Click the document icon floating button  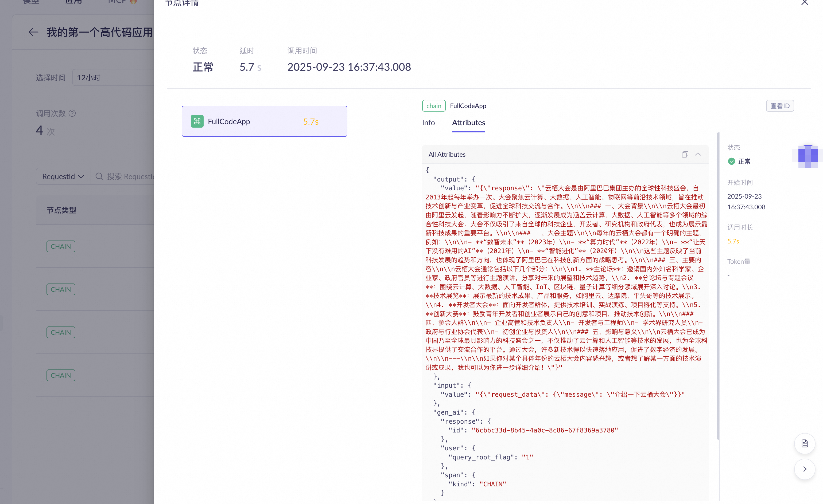(x=805, y=443)
